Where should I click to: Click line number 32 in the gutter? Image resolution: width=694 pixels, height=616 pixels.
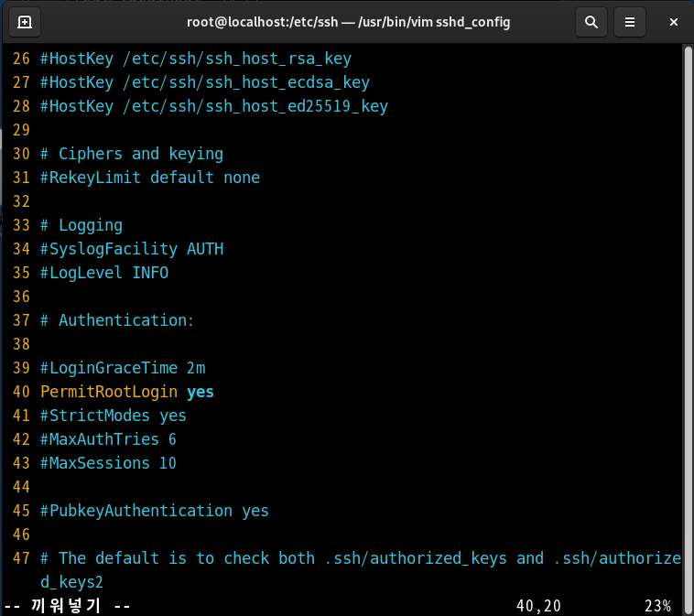[x=21, y=201]
